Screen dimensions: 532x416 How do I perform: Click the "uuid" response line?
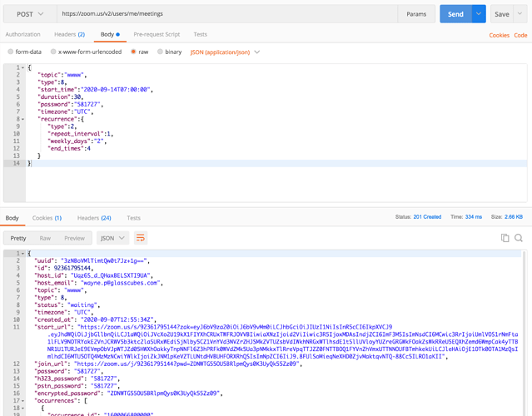[92, 260]
